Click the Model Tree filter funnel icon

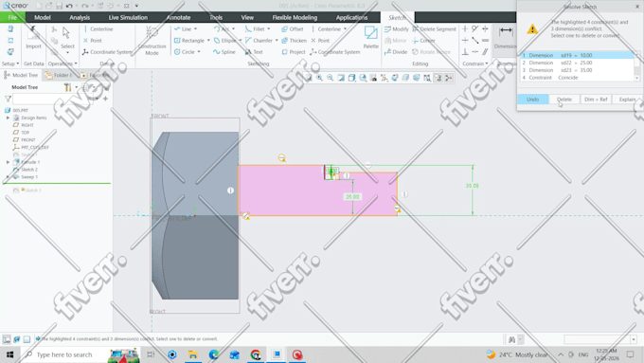(8, 99)
